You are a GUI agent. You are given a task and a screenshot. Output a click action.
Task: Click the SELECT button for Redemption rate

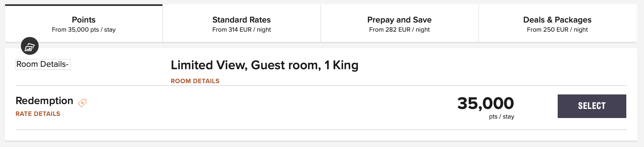tap(592, 106)
